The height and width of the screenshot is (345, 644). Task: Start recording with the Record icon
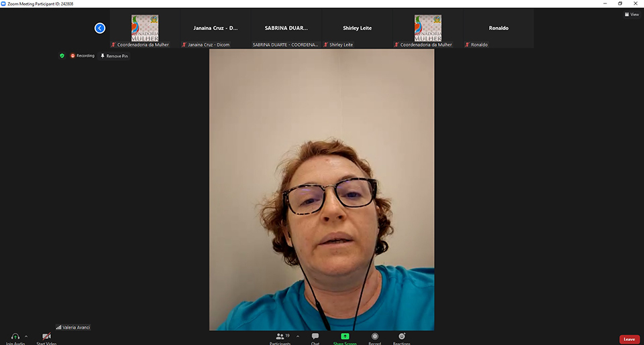pyautogui.click(x=375, y=336)
